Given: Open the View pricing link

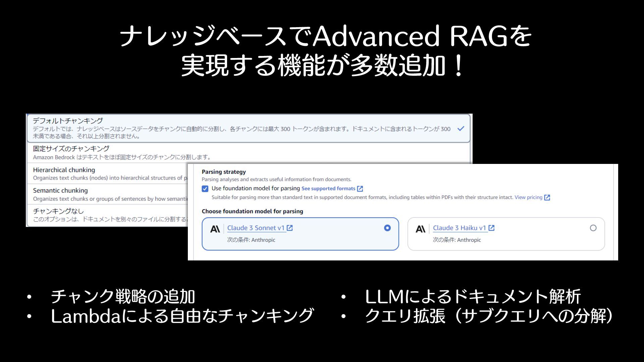Looking at the screenshot, I should coord(528,197).
